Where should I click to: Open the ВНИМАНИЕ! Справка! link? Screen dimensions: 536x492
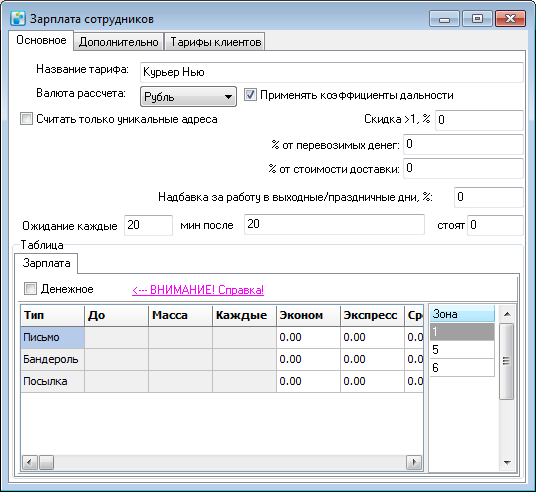(x=198, y=290)
